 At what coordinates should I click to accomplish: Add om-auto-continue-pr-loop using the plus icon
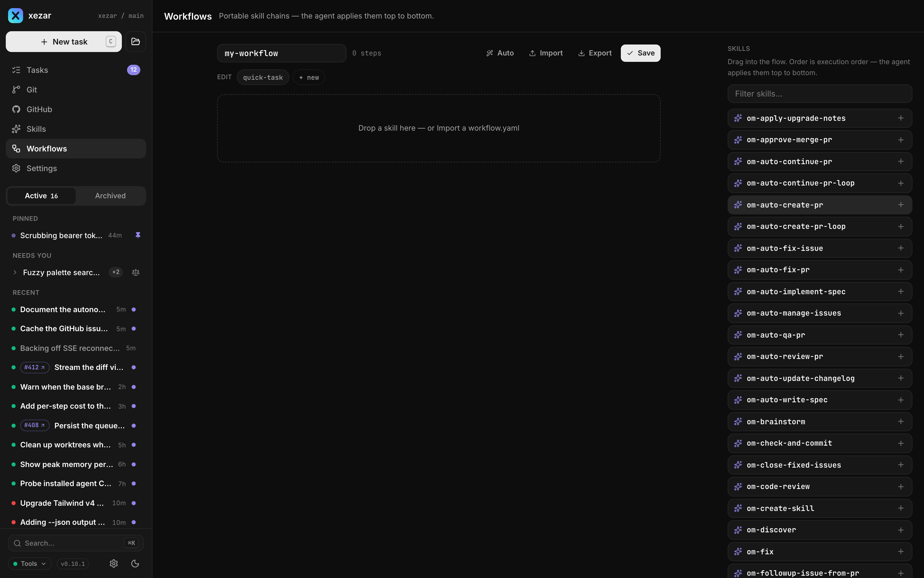click(x=901, y=183)
